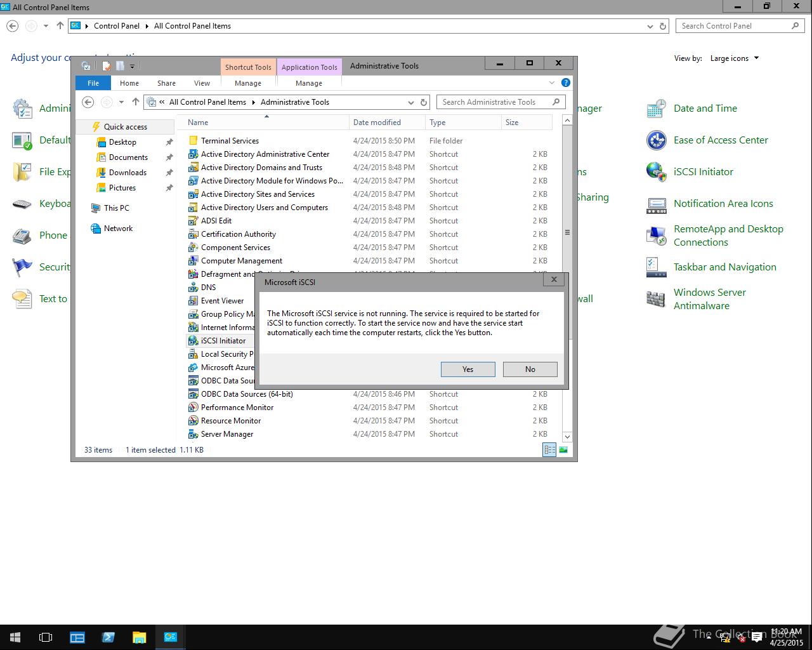Open the Administrative Tools address bar dropdown

coord(411,102)
